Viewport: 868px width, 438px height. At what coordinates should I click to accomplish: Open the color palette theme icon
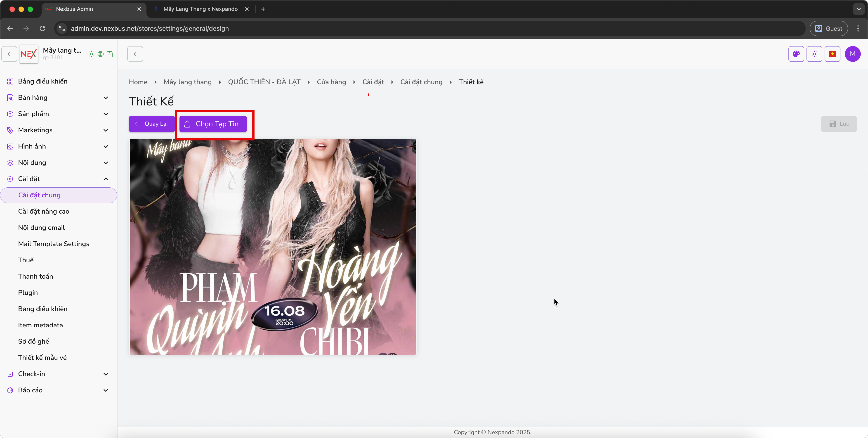click(x=796, y=54)
